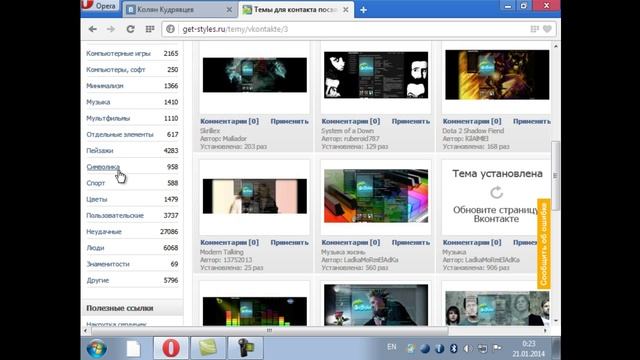Close the 'Колян Кудрявцев' tab
Viewport: 640px width, 360px height.
coord(229,9)
